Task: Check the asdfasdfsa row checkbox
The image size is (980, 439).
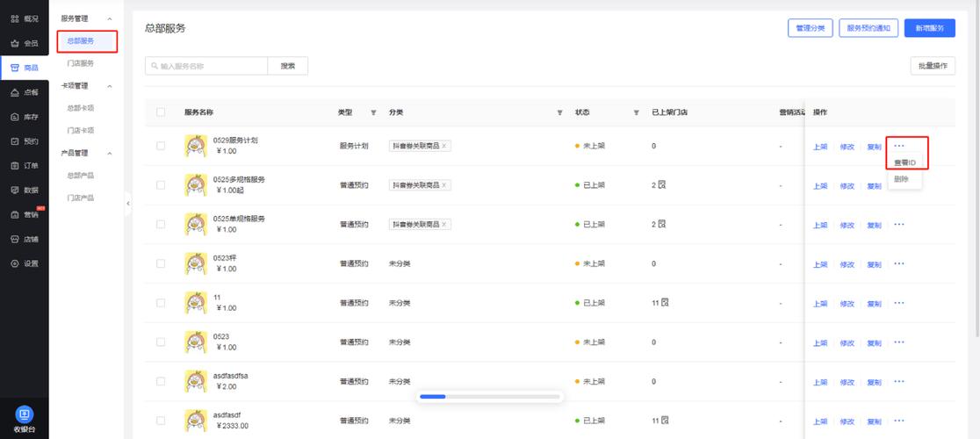Action: [162, 381]
